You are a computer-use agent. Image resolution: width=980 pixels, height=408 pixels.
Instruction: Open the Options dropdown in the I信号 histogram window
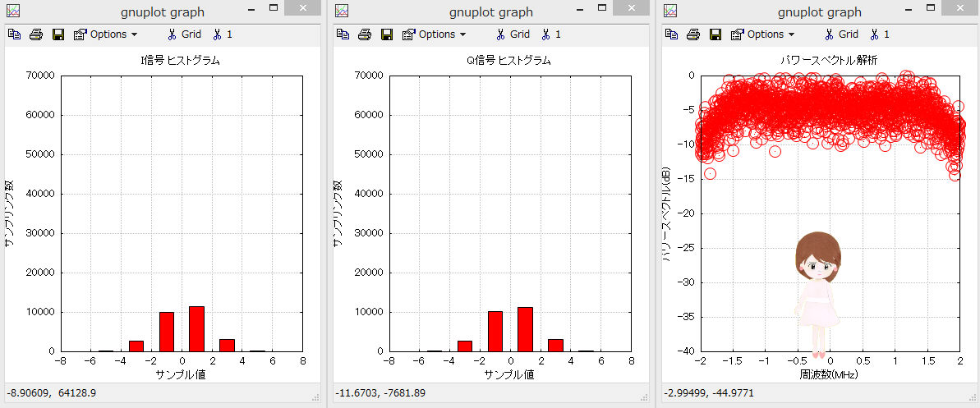pyautogui.click(x=105, y=34)
